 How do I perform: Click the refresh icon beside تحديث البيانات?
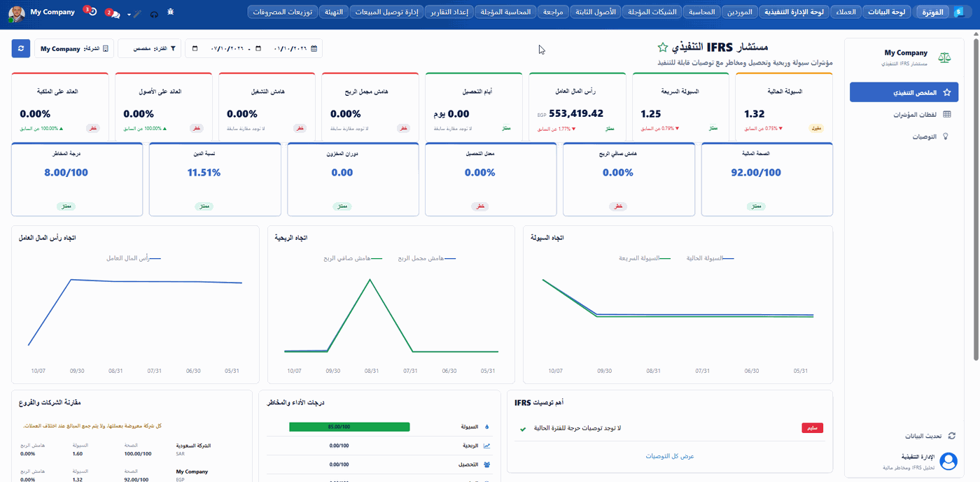pyautogui.click(x=951, y=435)
